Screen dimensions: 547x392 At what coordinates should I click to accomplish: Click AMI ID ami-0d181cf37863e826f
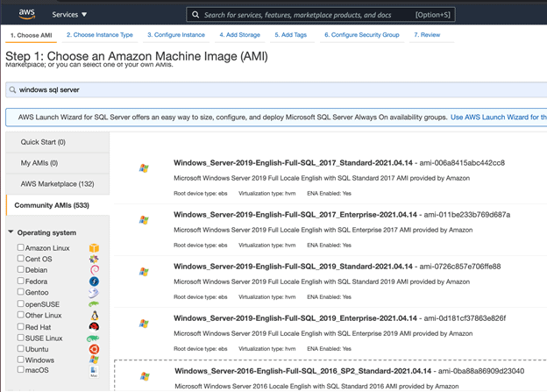pyautogui.click(x=465, y=318)
